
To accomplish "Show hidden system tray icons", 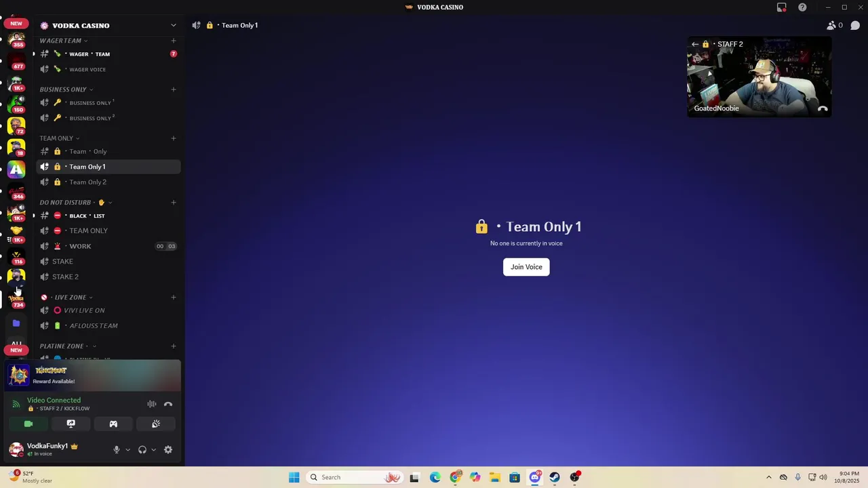I will (x=768, y=477).
